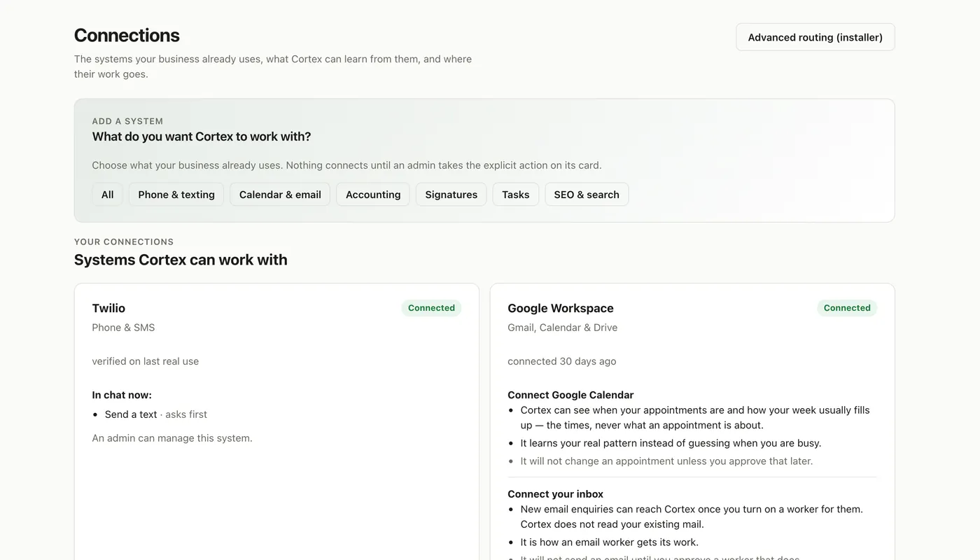Viewport: 980px width, 560px height.
Task: Click 'It is how an email worker' bullet
Action: pos(609,542)
